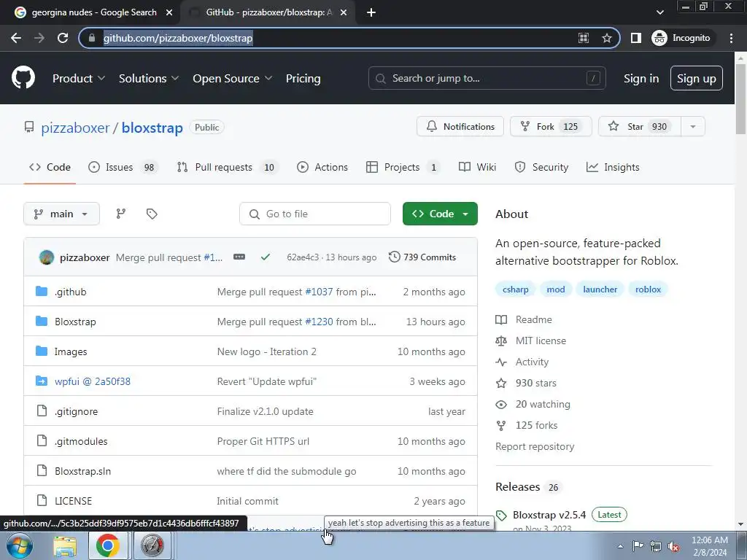This screenshot has height=560, width=747.
Task: Open the Images folder
Action: (x=71, y=352)
